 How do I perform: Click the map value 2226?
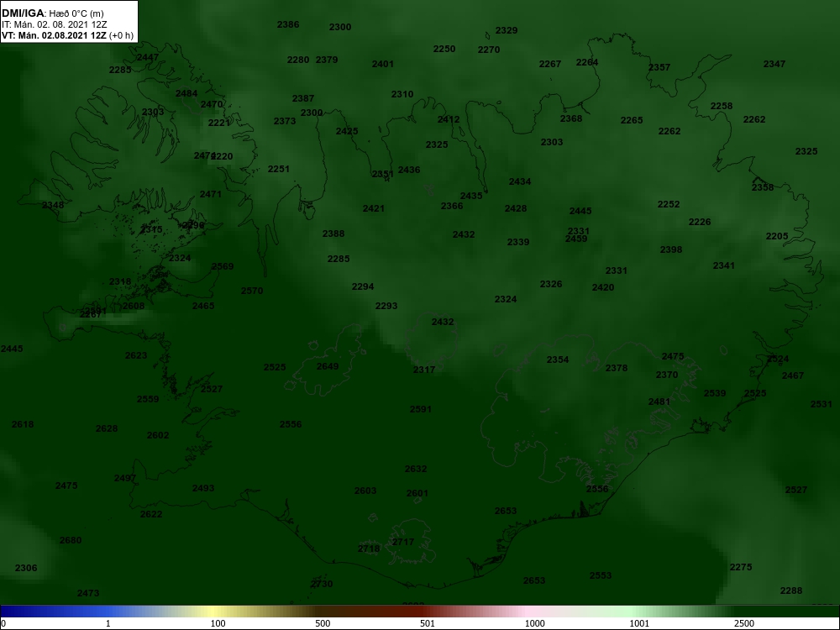pos(701,222)
